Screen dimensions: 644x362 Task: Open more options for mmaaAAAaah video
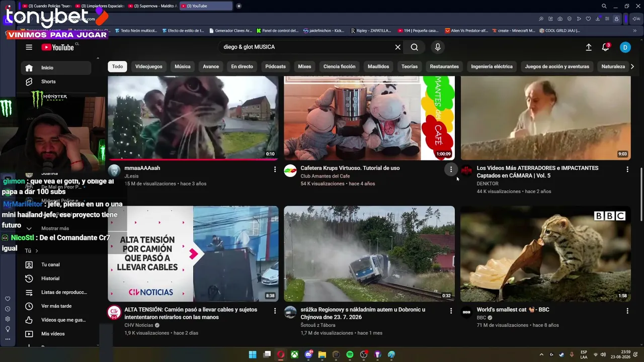click(275, 169)
